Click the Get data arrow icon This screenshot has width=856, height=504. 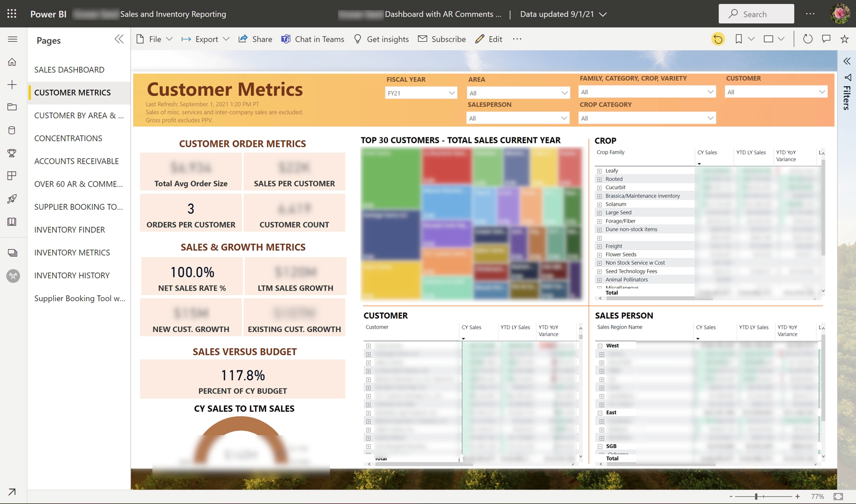click(x=12, y=491)
